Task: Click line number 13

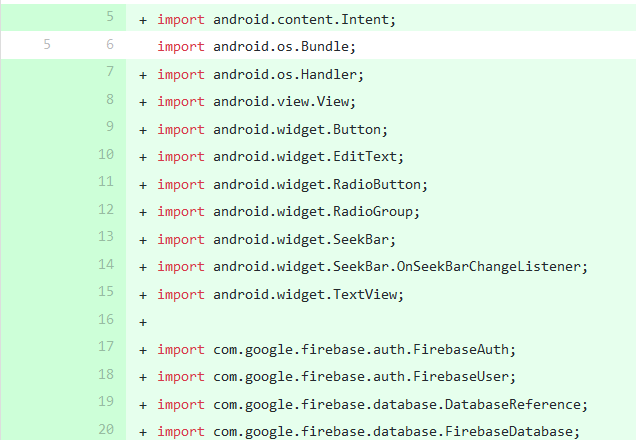Action: pos(106,236)
